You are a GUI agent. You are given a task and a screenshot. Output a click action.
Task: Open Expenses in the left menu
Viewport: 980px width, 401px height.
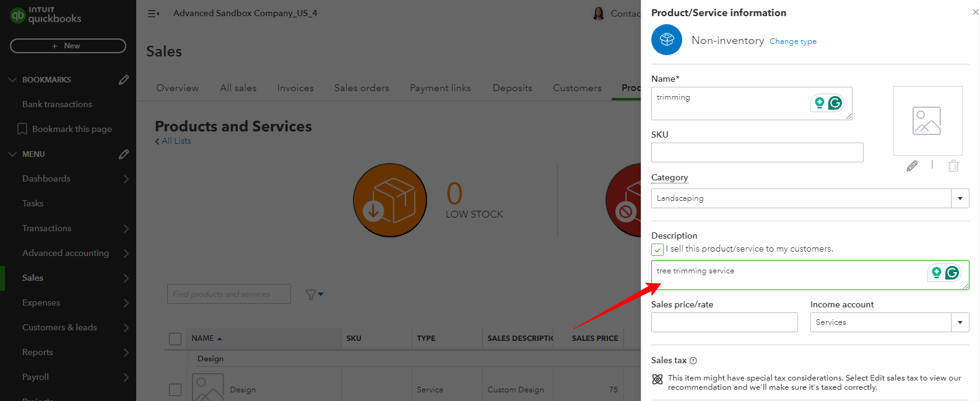tap(41, 302)
